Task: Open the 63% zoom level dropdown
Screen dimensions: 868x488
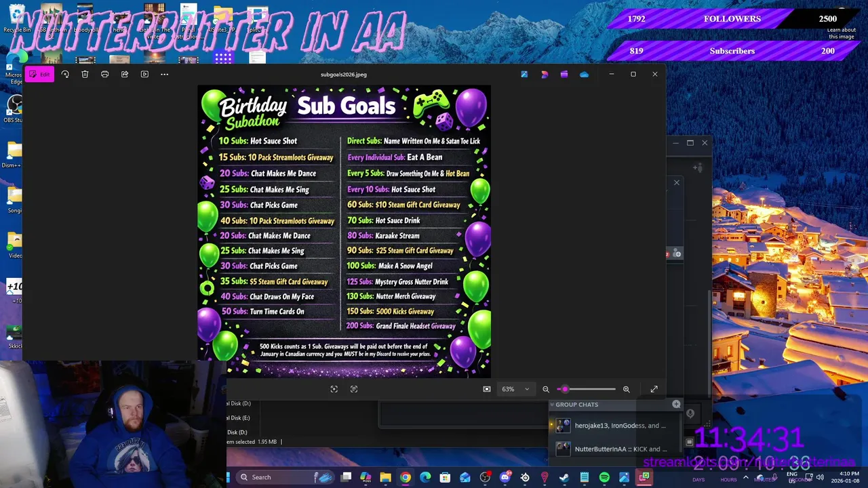Action: 515,389
